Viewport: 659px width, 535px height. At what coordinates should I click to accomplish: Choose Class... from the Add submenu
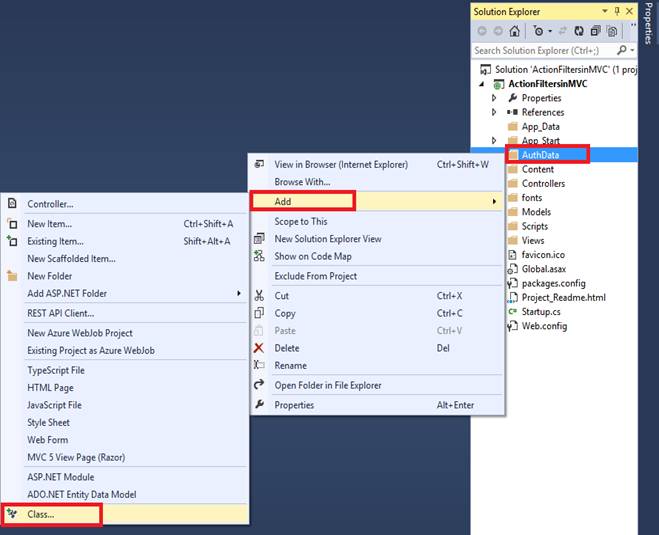pos(41,515)
